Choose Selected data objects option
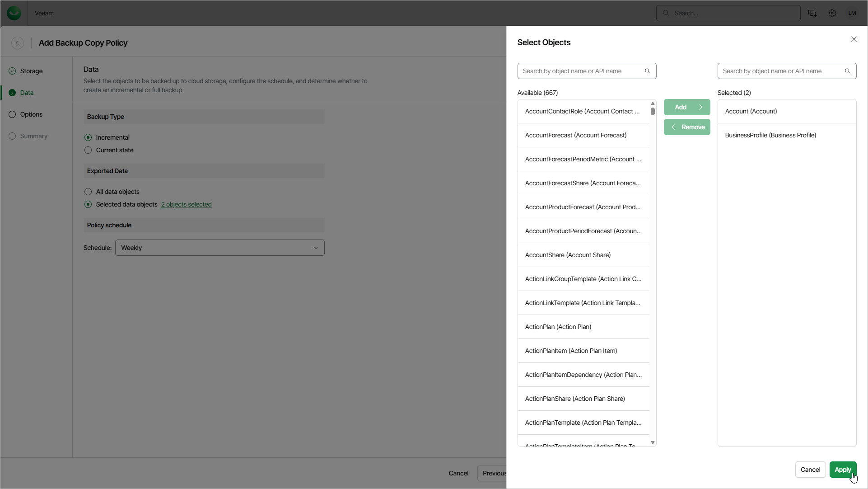Viewport: 868px width, 489px height. pos(88,204)
